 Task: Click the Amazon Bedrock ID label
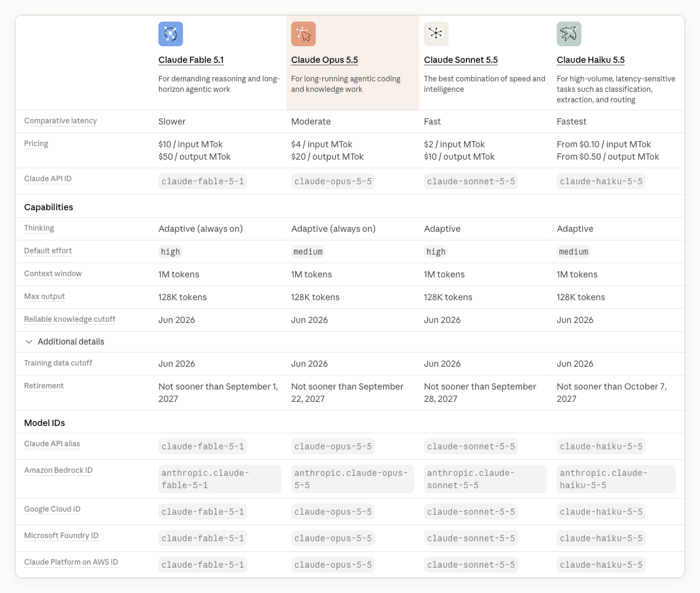[x=59, y=470]
